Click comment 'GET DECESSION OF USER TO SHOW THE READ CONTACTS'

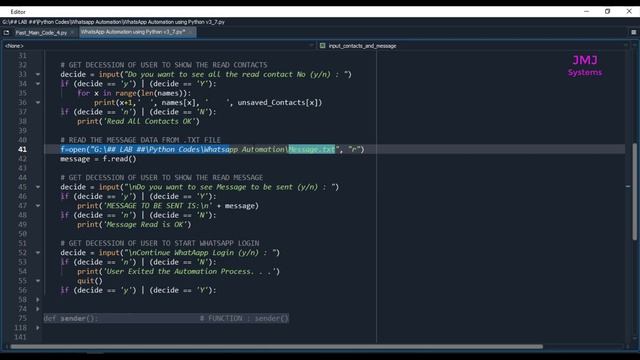[164, 65]
